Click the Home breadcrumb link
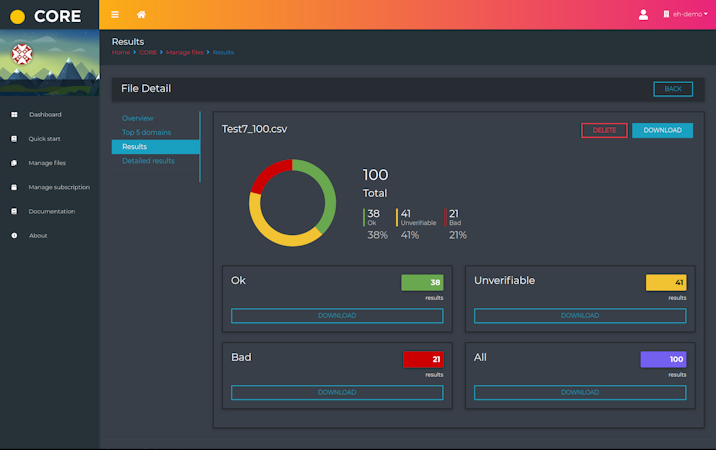 [121, 53]
